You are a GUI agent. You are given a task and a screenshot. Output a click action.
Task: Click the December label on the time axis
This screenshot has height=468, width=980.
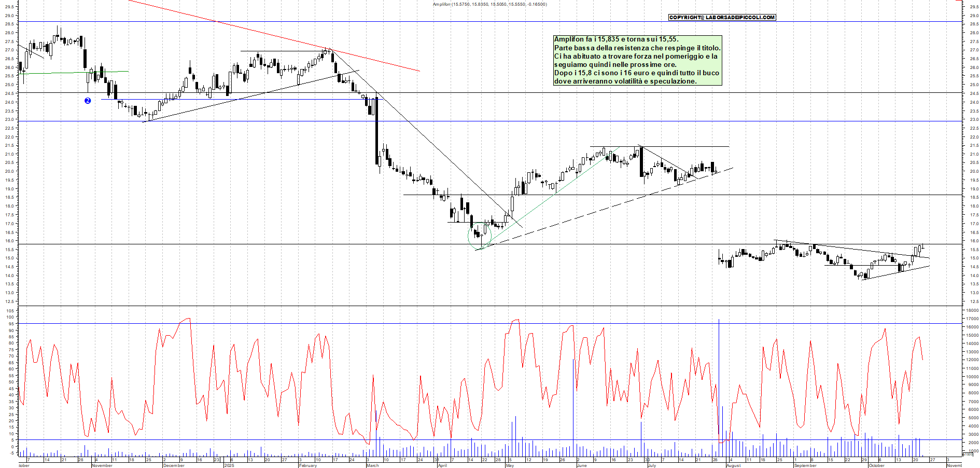pyautogui.click(x=174, y=465)
